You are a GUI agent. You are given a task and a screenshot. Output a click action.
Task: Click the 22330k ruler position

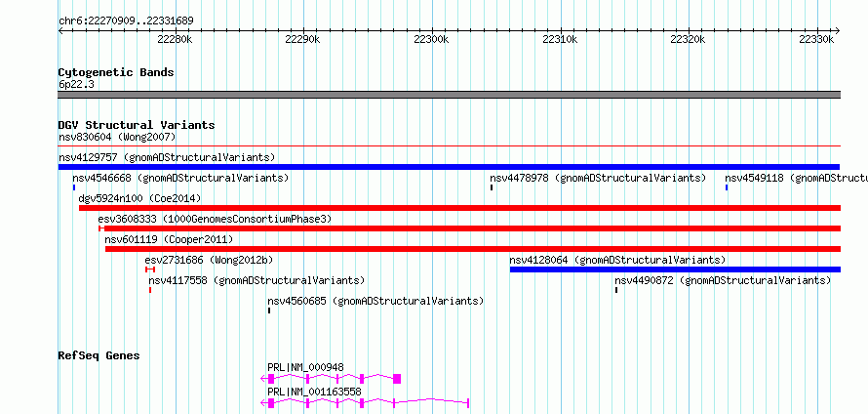[816, 39]
